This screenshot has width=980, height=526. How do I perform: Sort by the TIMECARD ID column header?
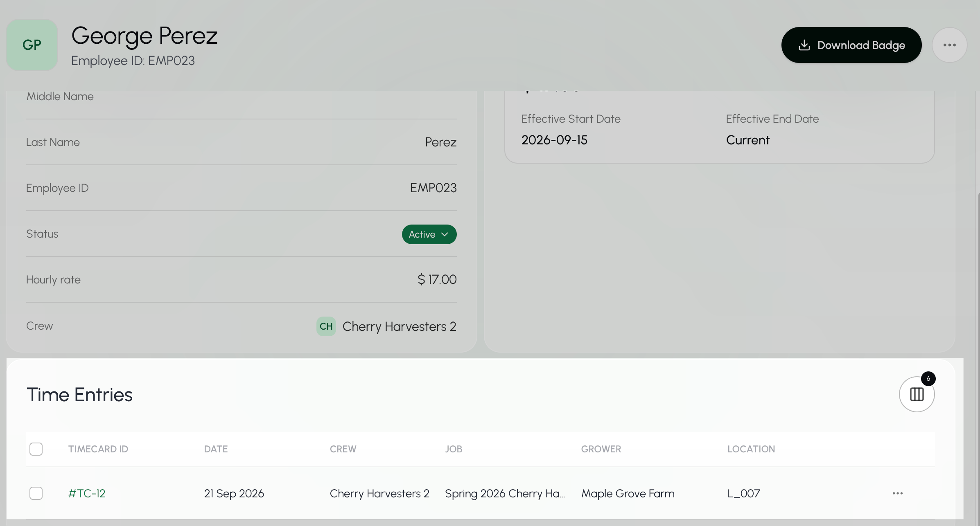pyautogui.click(x=98, y=449)
